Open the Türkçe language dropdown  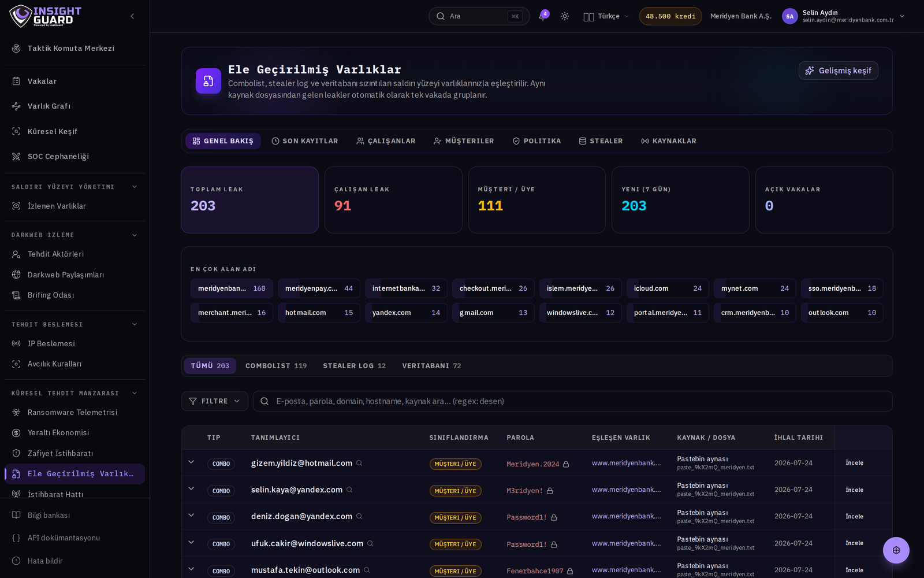click(x=606, y=16)
